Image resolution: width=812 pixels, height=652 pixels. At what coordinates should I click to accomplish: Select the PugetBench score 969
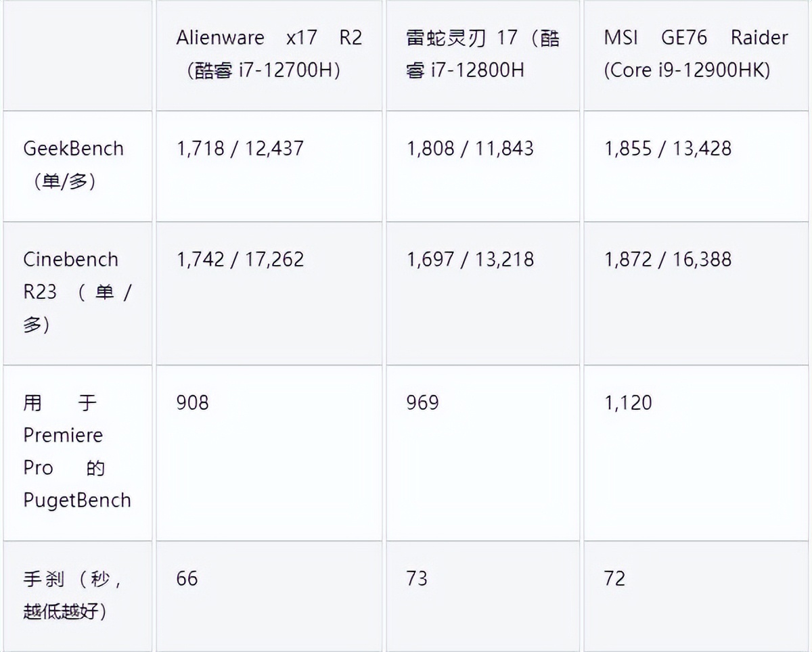423,403
